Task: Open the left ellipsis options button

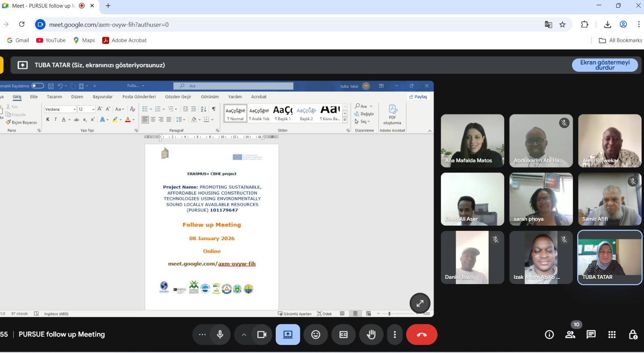Action: [x=202, y=334]
